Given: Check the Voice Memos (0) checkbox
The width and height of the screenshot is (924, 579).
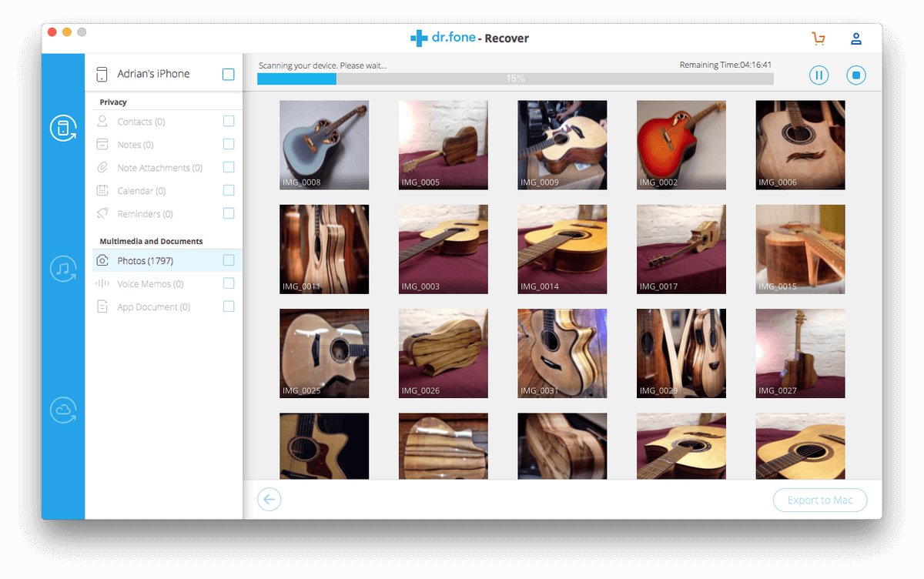Looking at the screenshot, I should (x=228, y=284).
